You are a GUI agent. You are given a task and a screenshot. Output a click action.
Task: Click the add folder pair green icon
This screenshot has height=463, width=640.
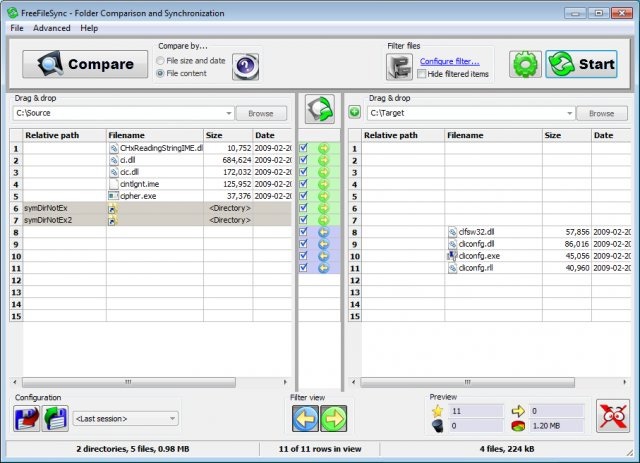click(x=354, y=114)
